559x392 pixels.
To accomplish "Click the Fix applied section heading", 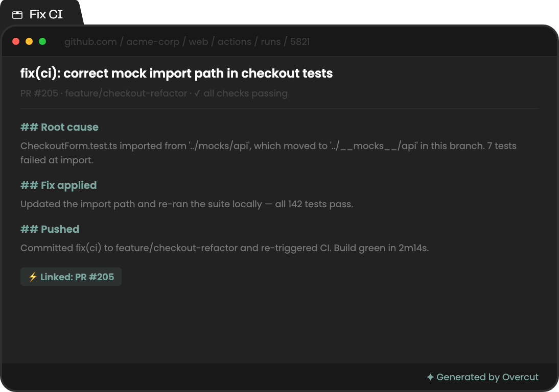I will click(x=58, y=185).
